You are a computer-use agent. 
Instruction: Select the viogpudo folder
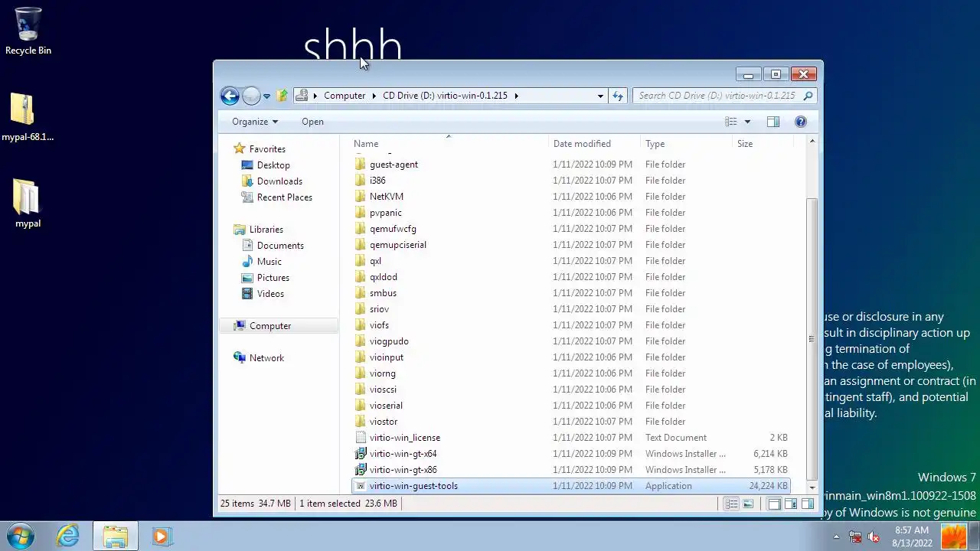[389, 341]
